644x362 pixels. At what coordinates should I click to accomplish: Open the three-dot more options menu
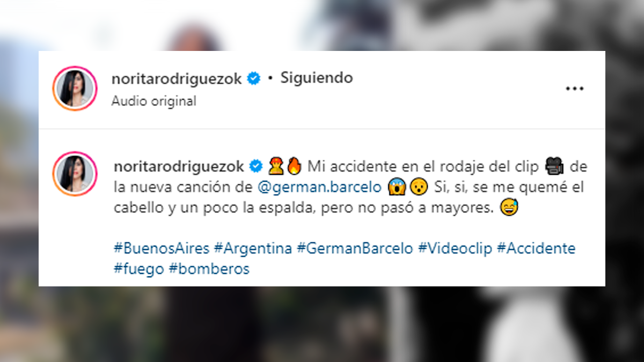point(574,88)
